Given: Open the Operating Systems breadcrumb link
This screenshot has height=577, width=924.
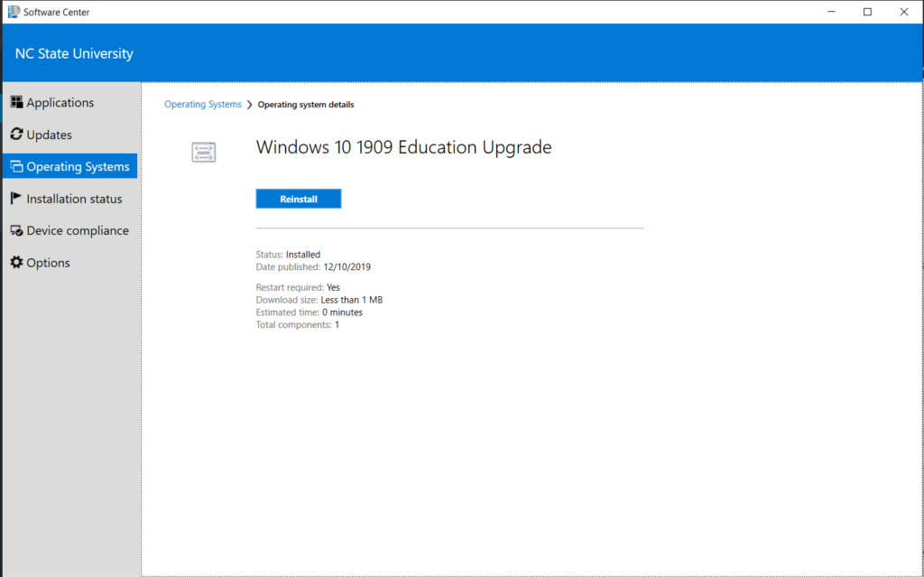Looking at the screenshot, I should [202, 104].
